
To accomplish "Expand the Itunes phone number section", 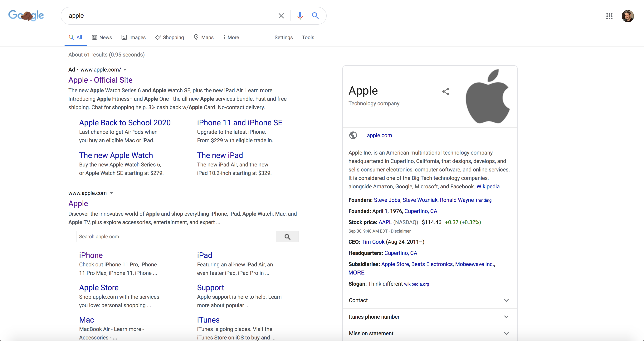I will (x=430, y=317).
